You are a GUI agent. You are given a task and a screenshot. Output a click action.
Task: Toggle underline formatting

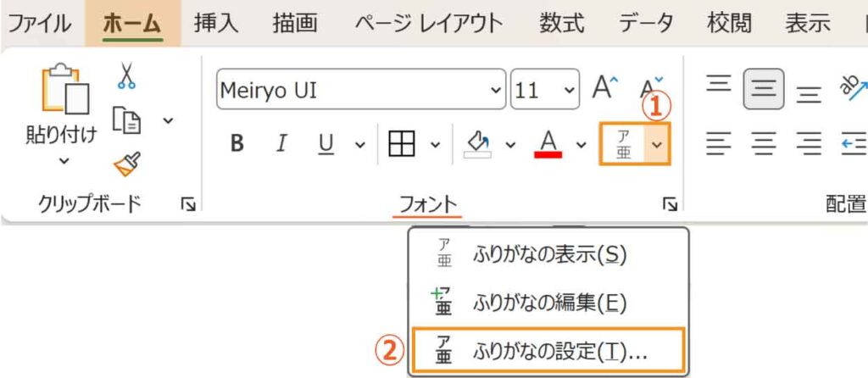(x=326, y=144)
